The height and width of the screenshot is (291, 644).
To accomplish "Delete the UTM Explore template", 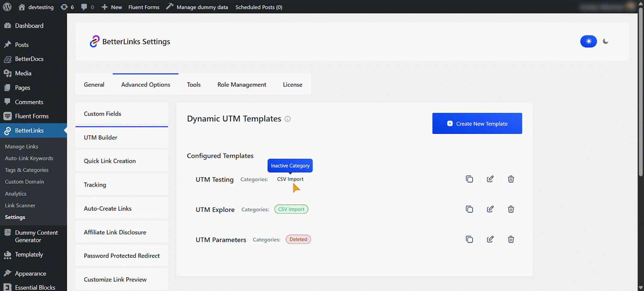I will pyautogui.click(x=511, y=209).
